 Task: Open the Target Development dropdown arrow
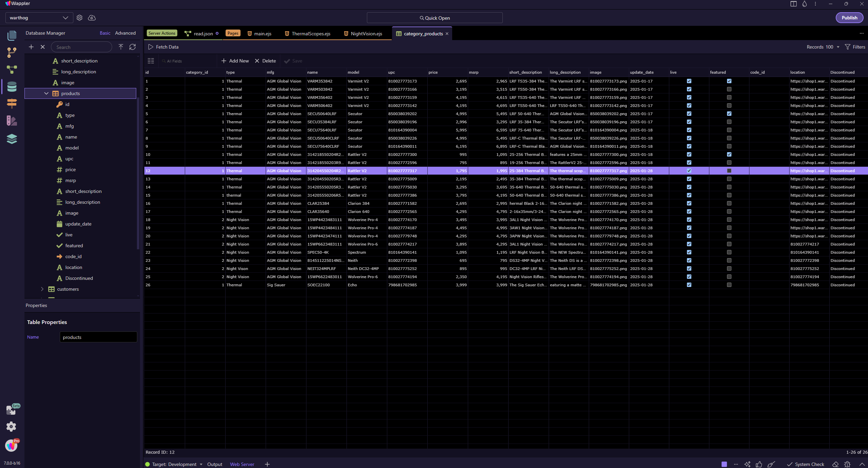coord(201,464)
